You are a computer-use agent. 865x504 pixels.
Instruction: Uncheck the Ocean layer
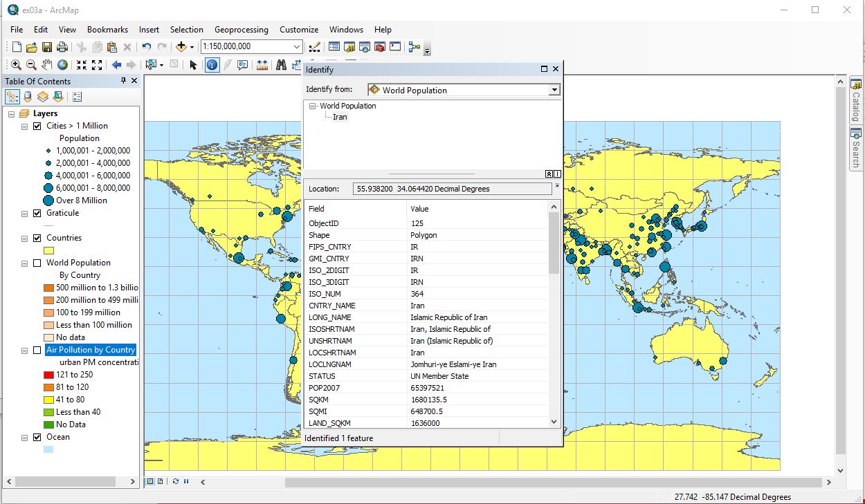37,437
